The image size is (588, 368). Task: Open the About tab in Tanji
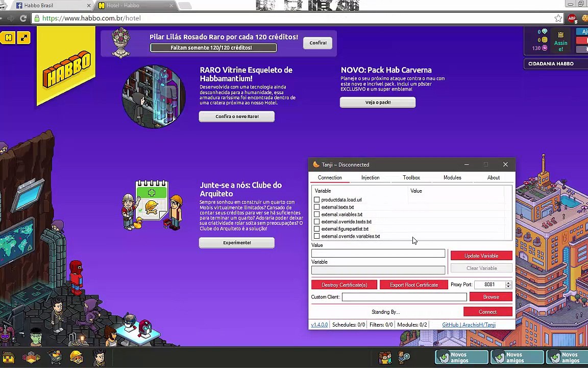[x=494, y=178]
